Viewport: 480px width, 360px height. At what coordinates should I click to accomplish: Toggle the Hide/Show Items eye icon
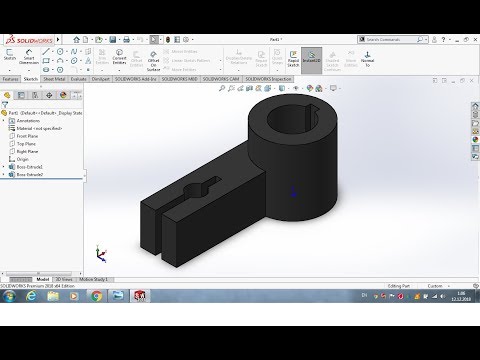click(296, 88)
